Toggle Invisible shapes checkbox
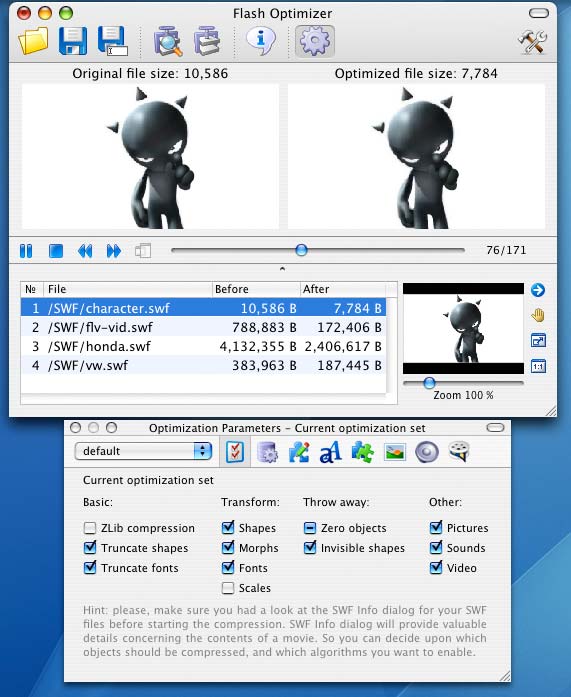571x697 pixels. 310,548
